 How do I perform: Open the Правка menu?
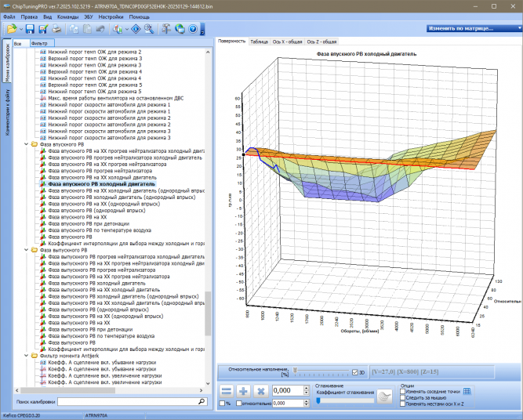pyautogui.click(x=29, y=16)
